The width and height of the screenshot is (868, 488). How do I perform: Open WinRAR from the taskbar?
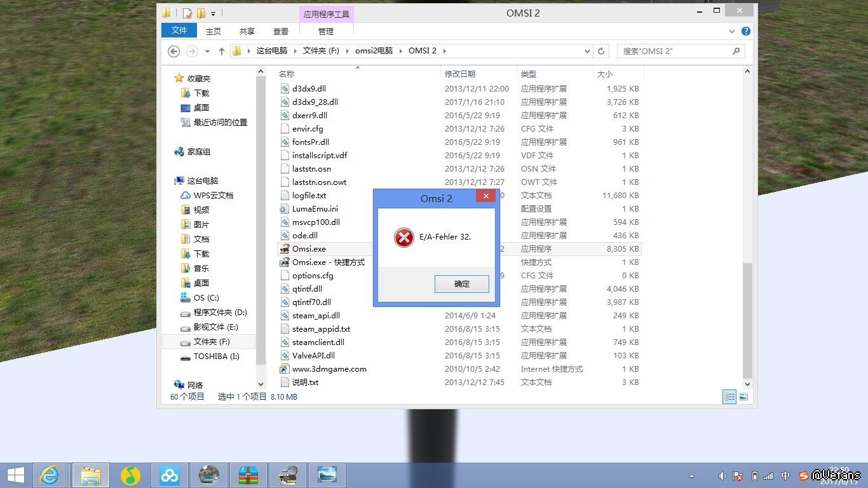tap(248, 475)
